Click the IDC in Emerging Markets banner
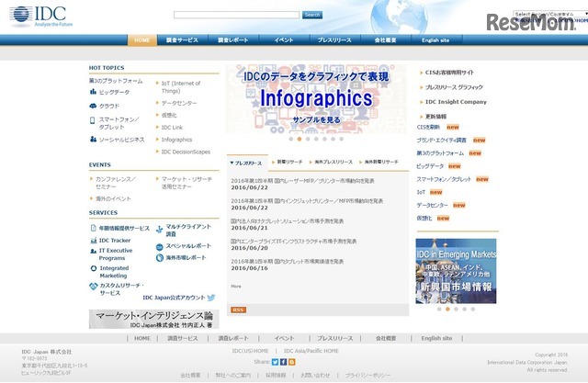 pos(456,271)
